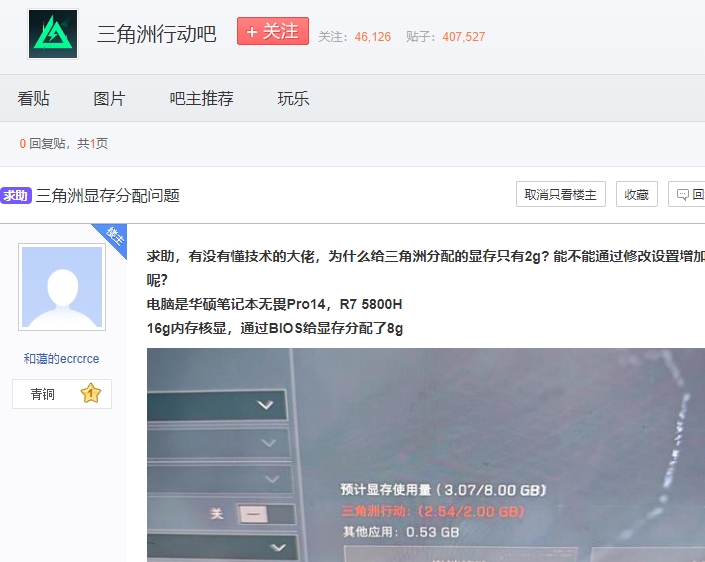Click the blue 楼主 corner ribbon
This screenshot has height=562, width=705.
pos(114,237)
